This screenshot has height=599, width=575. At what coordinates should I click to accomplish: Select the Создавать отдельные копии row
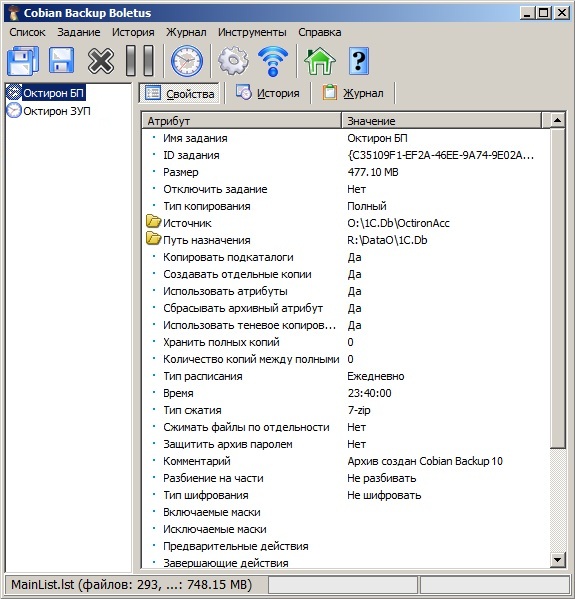[346, 274]
